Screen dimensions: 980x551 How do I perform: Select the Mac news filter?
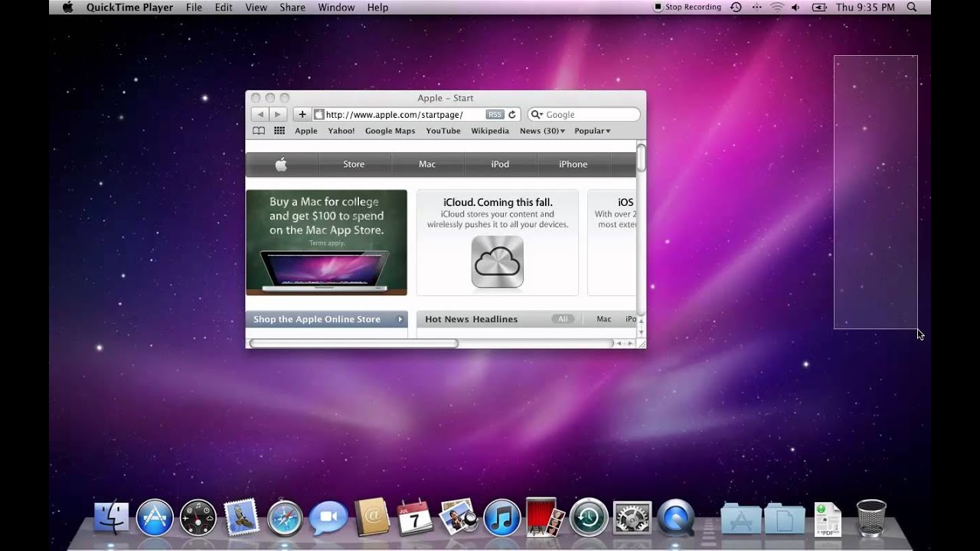604,319
